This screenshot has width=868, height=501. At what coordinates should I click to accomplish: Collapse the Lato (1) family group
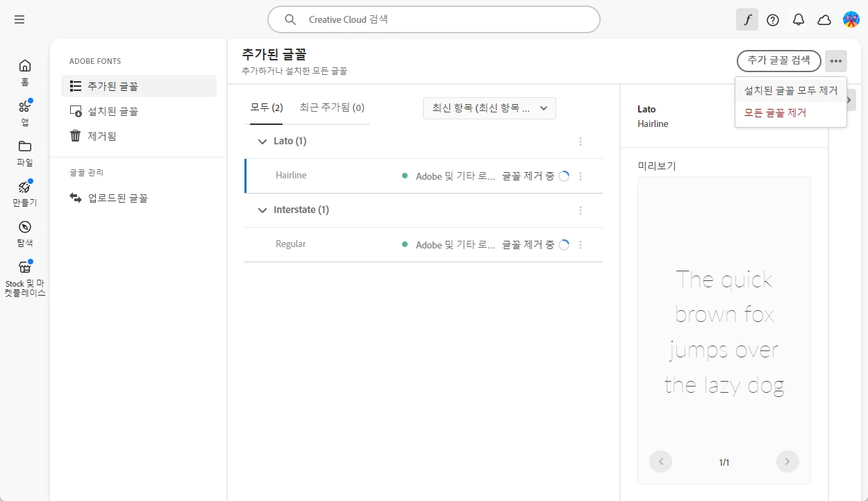click(x=262, y=142)
